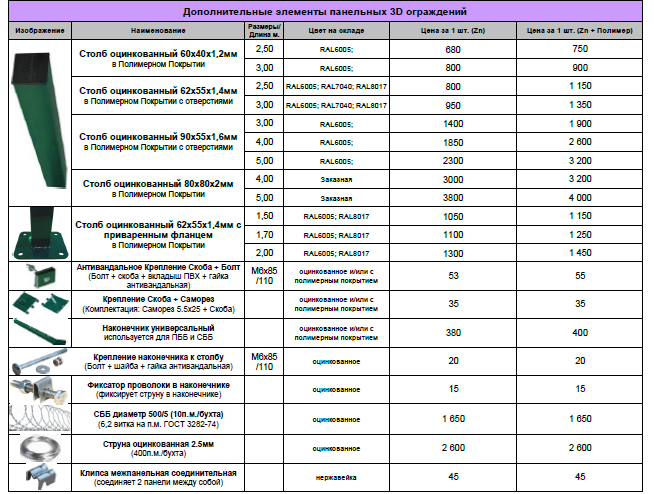Click Zn price '1300' cell
This screenshot has width=654, height=494.
coord(453,253)
